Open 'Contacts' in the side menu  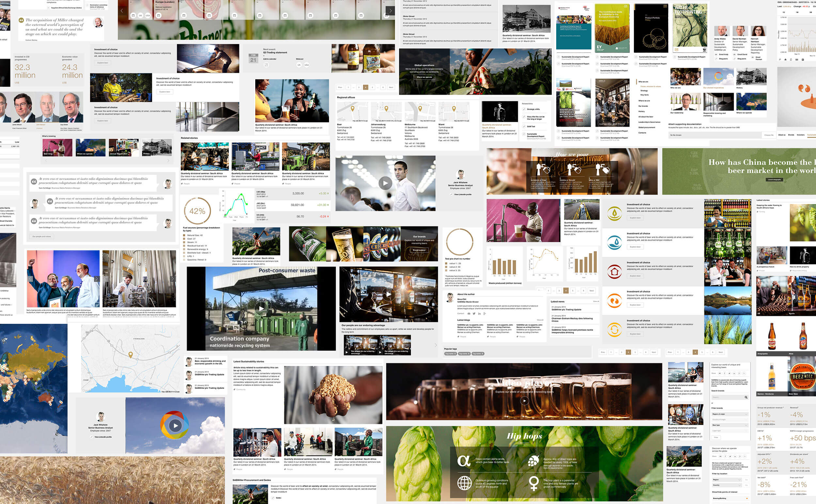point(642,133)
